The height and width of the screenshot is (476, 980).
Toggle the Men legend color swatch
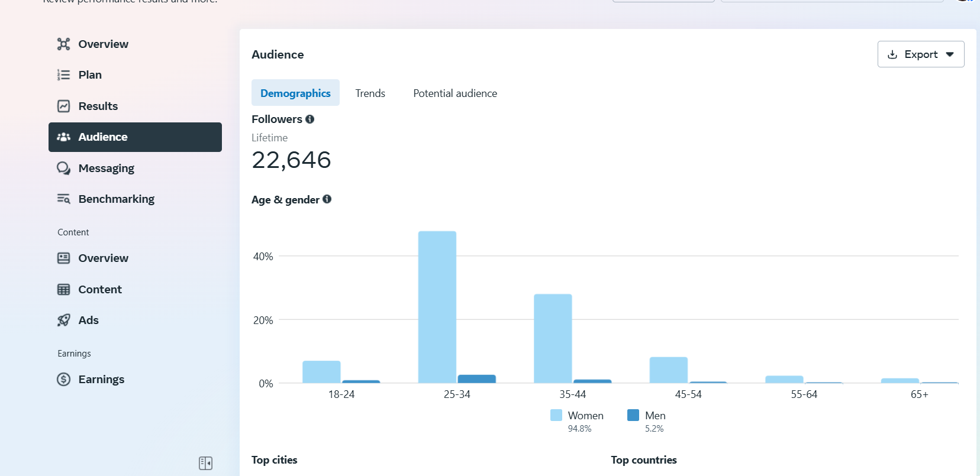(633, 415)
